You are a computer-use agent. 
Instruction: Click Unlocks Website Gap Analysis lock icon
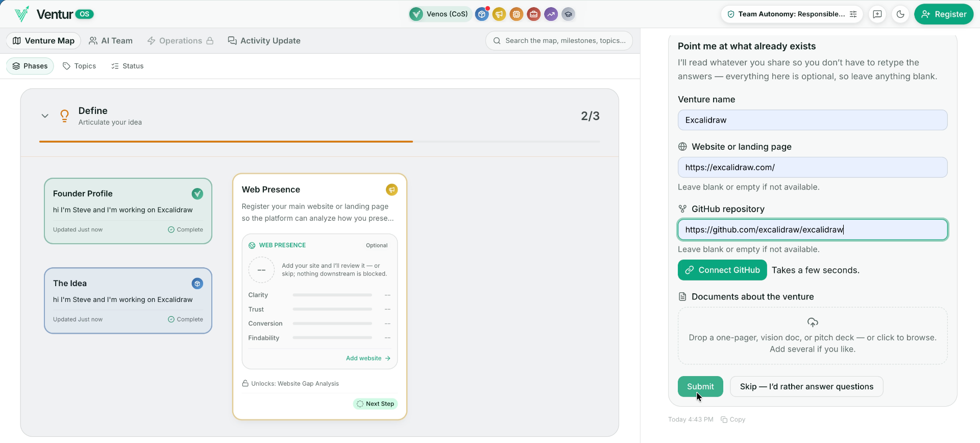point(245,383)
